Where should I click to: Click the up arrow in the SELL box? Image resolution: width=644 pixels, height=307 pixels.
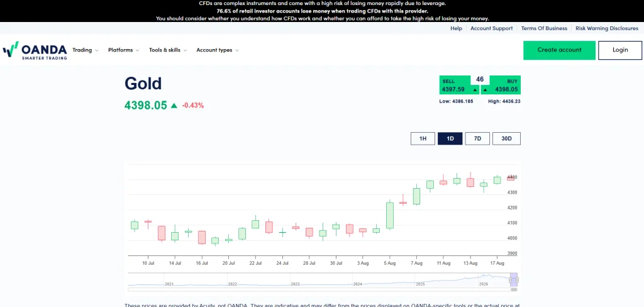coord(475,89)
